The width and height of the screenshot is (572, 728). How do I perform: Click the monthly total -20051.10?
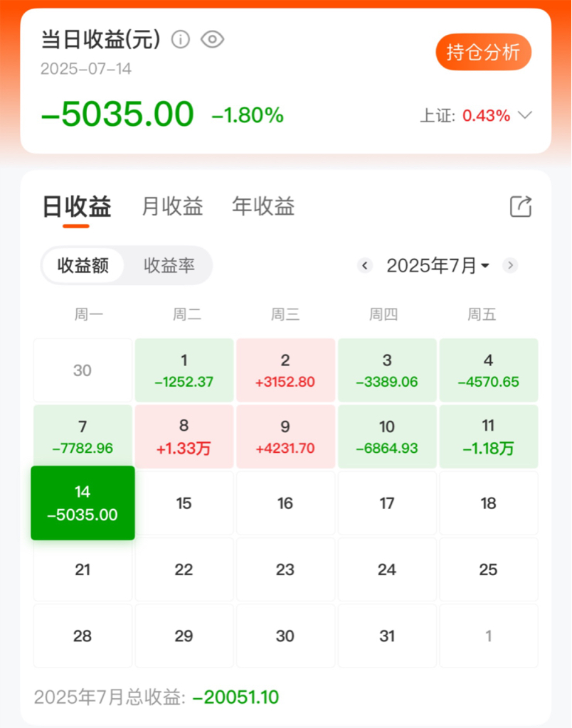tap(235, 697)
